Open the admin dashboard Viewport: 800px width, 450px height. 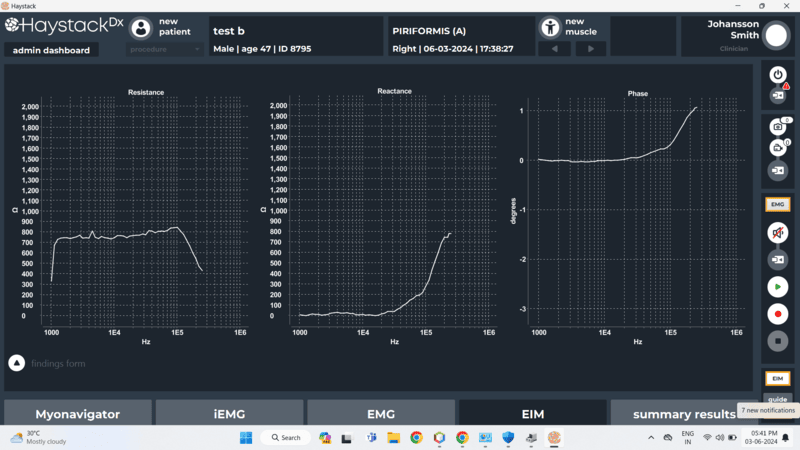point(50,50)
